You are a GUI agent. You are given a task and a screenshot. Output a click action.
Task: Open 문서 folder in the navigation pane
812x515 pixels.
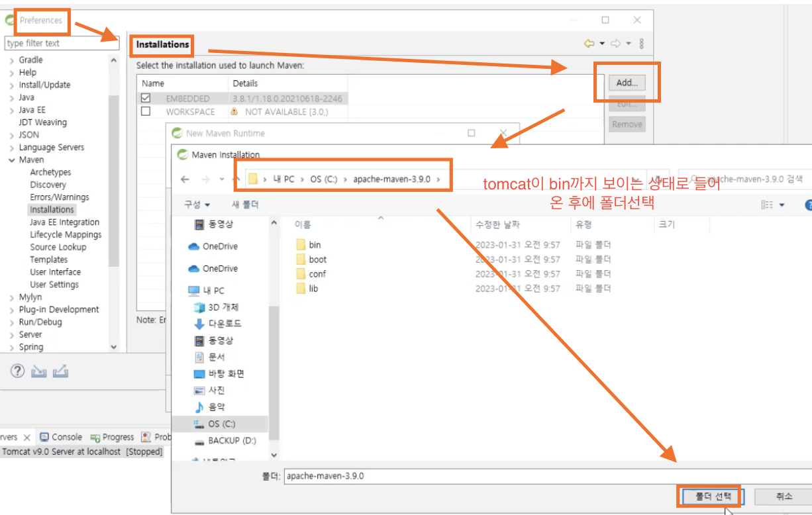(x=209, y=357)
